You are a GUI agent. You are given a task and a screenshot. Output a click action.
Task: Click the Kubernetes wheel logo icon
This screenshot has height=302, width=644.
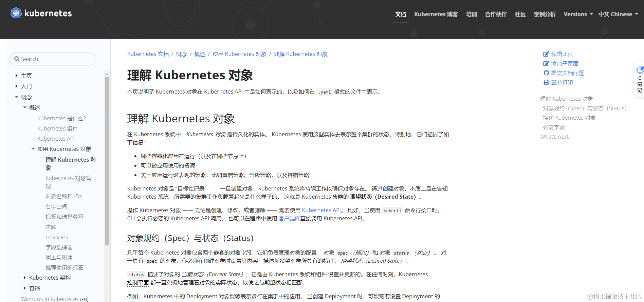pos(16,13)
